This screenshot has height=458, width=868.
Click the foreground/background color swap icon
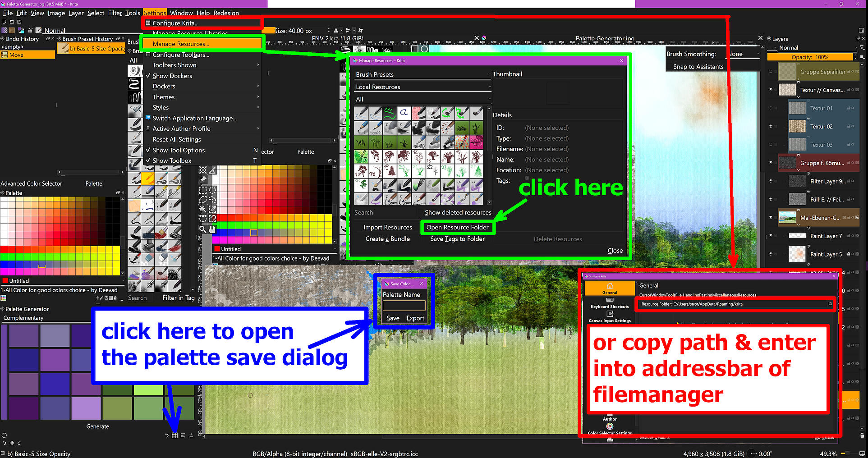click(21, 30)
